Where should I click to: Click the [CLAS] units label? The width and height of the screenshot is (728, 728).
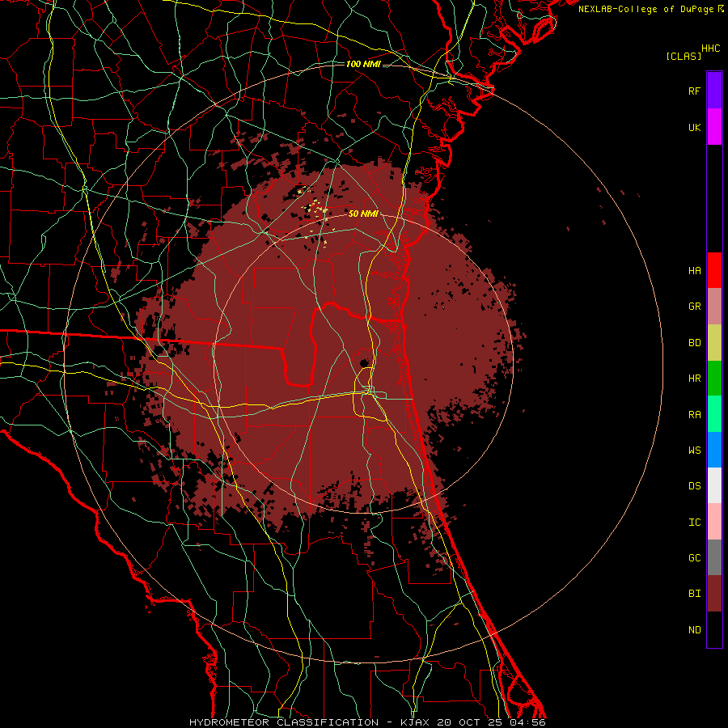(684, 56)
